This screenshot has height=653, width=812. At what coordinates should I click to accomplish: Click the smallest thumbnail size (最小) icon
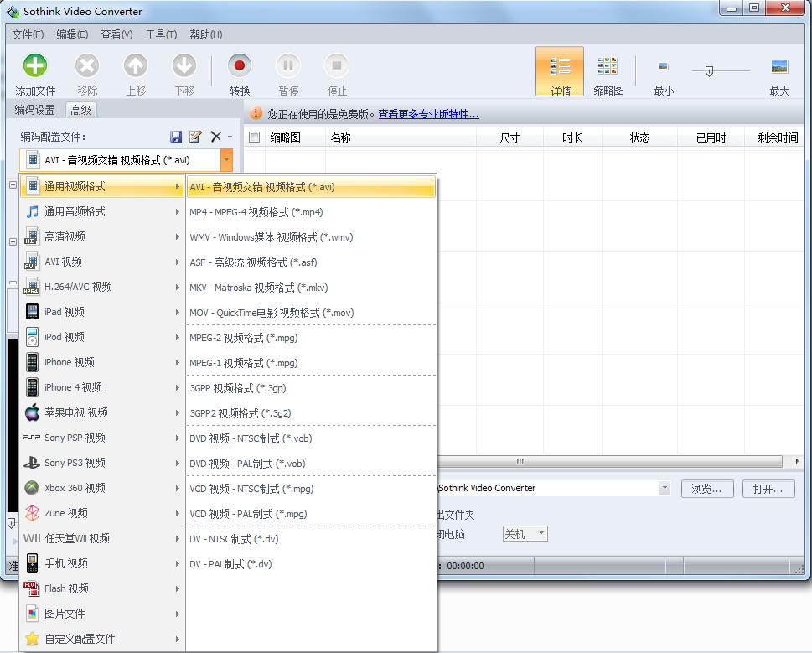[664, 66]
